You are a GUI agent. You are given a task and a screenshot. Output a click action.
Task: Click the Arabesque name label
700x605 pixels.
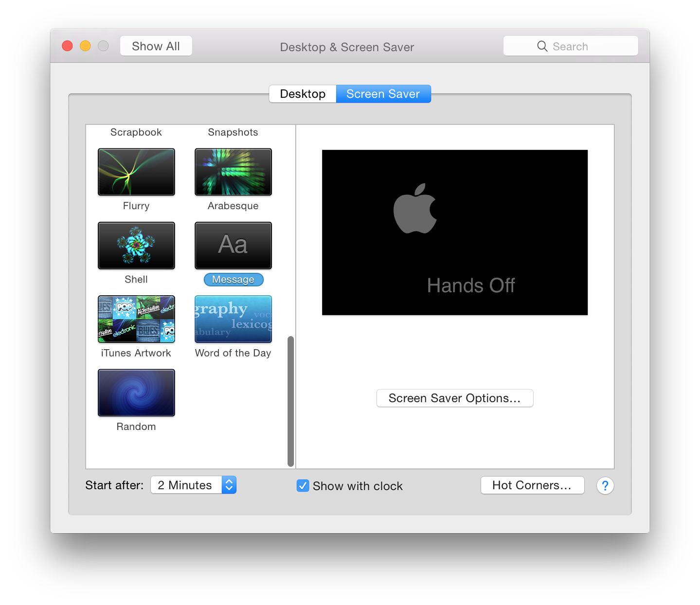(233, 206)
